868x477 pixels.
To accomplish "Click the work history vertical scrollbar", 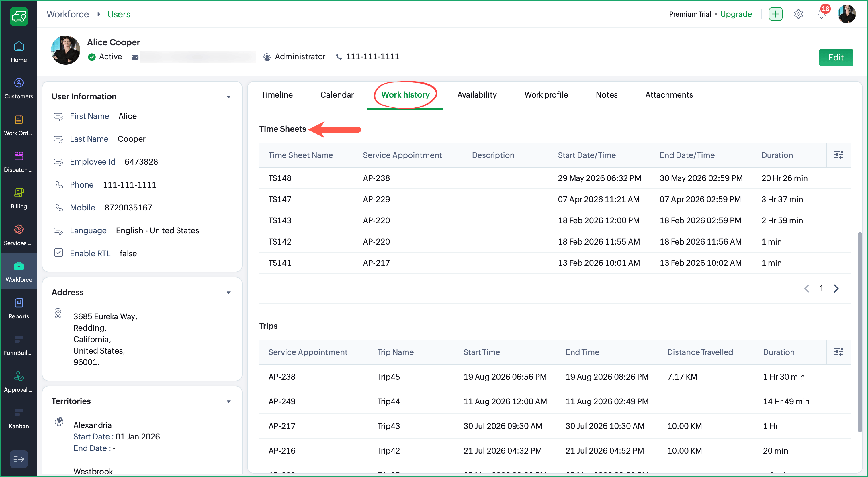I will coord(860,332).
